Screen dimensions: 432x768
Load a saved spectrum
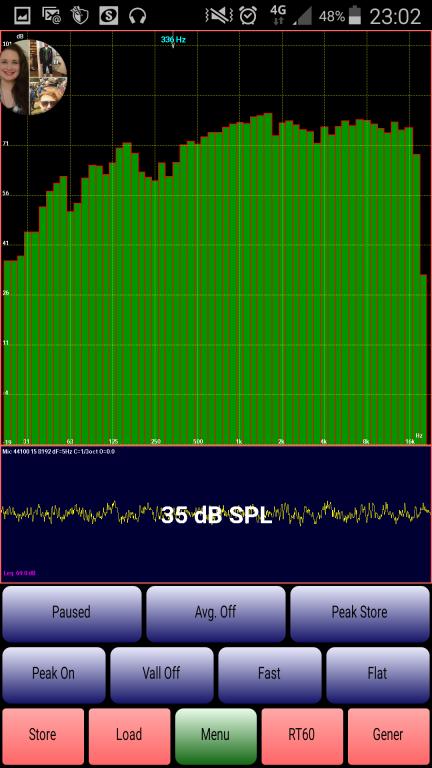[129, 736]
